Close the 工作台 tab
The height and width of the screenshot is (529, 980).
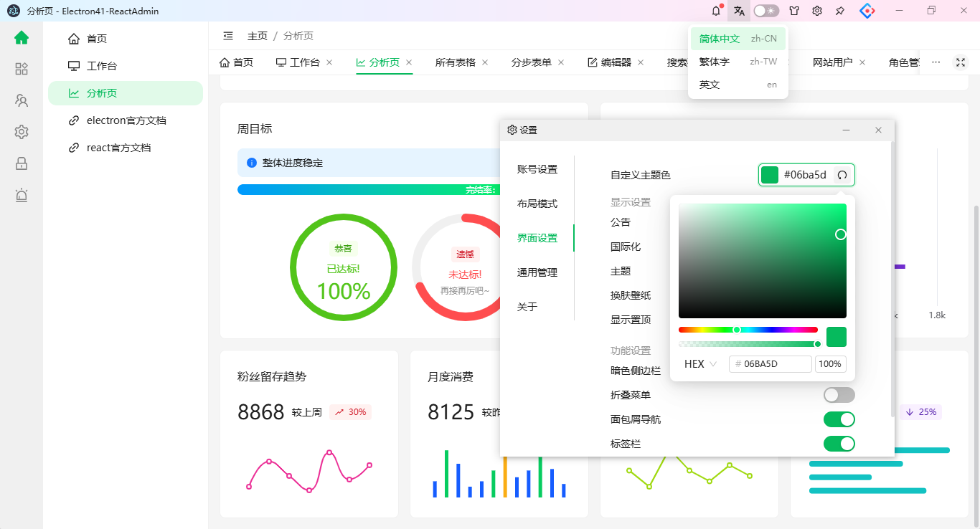(329, 62)
